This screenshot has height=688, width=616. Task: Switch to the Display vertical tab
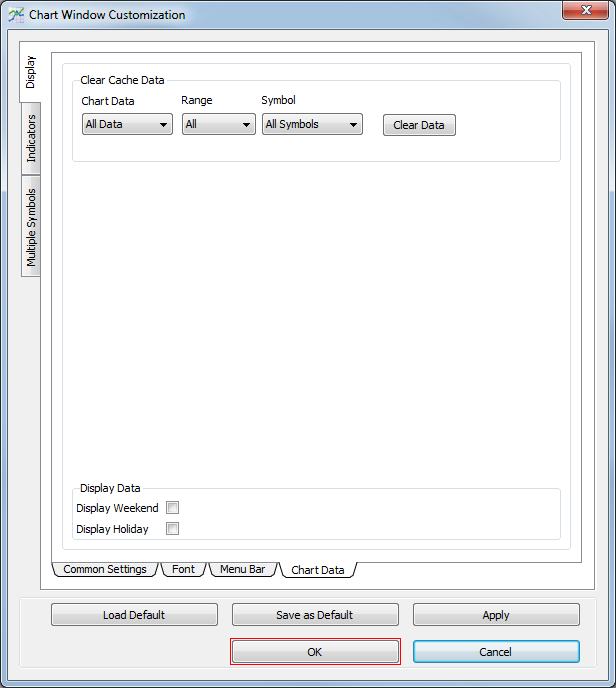point(31,72)
